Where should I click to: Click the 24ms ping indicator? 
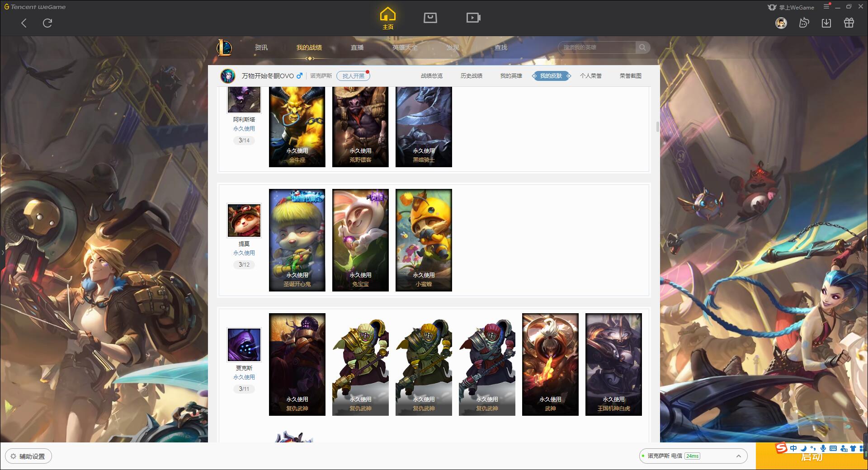(x=692, y=456)
